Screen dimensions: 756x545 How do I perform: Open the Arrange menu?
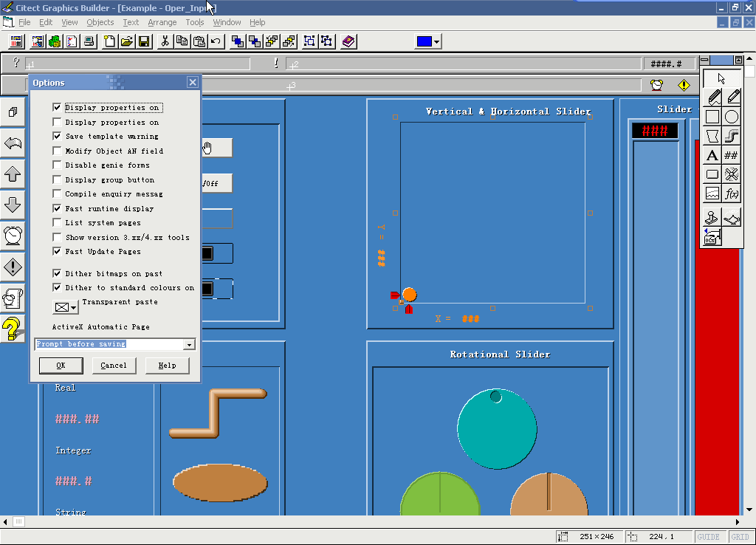click(162, 22)
